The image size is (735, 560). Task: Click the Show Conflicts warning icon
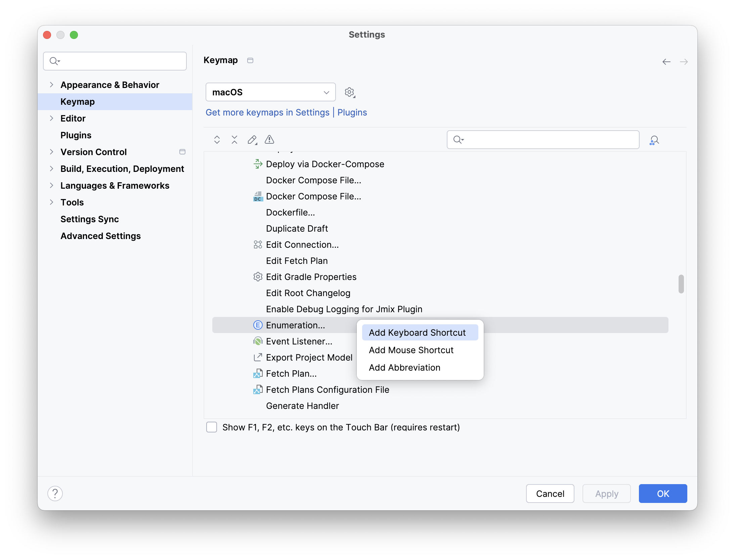(269, 140)
